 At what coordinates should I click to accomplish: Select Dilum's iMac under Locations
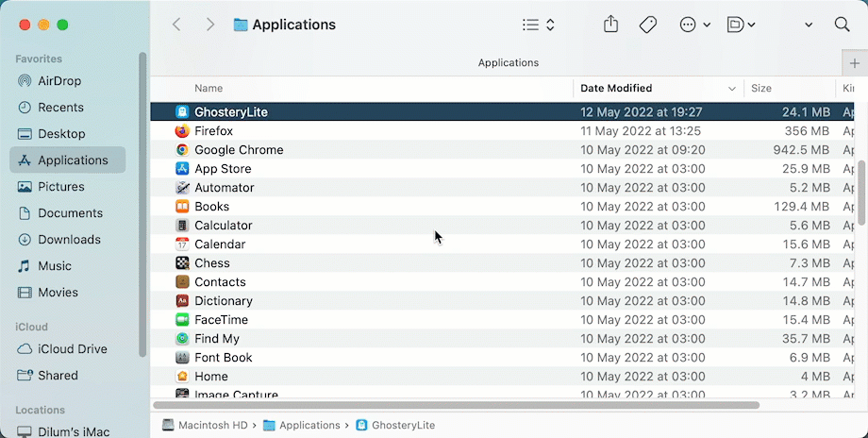[x=68, y=431]
